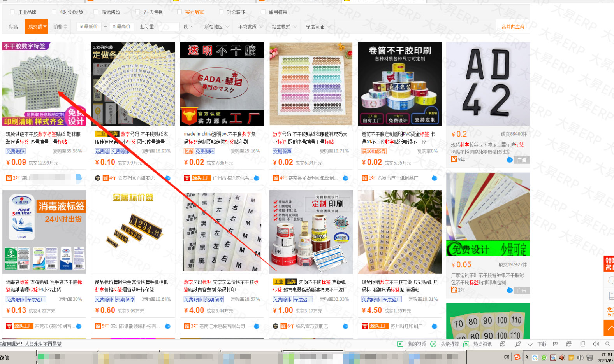The width and height of the screenshot is (614, 364).
Task: Click the 合并供应商 link
Action: click(513, 26)
